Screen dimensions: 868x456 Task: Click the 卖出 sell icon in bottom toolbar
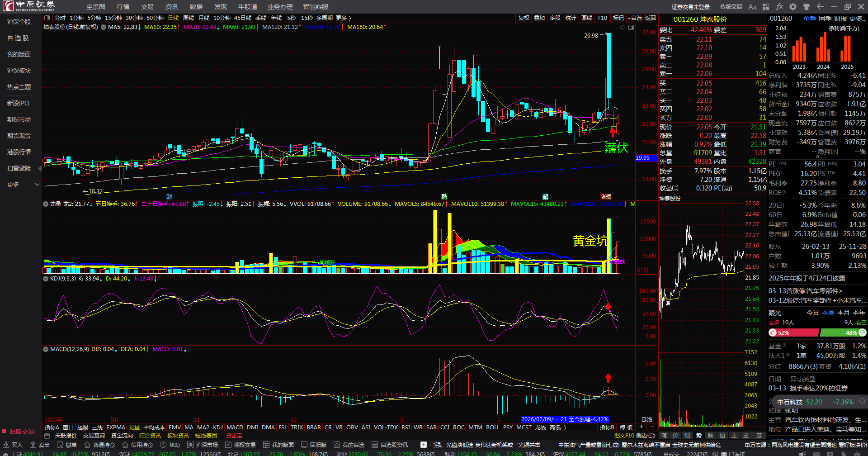(x=40, y=445)
